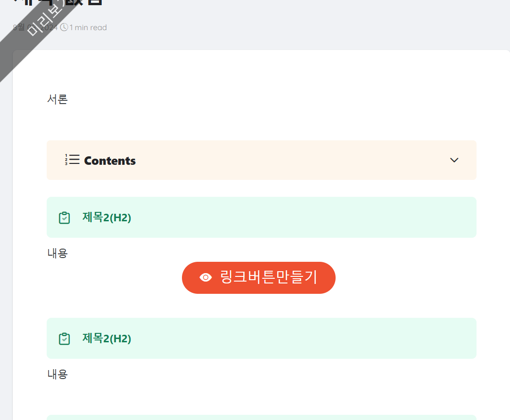Select the list icon in the Contents header bar
510x420 pixels.
(72, 160)
